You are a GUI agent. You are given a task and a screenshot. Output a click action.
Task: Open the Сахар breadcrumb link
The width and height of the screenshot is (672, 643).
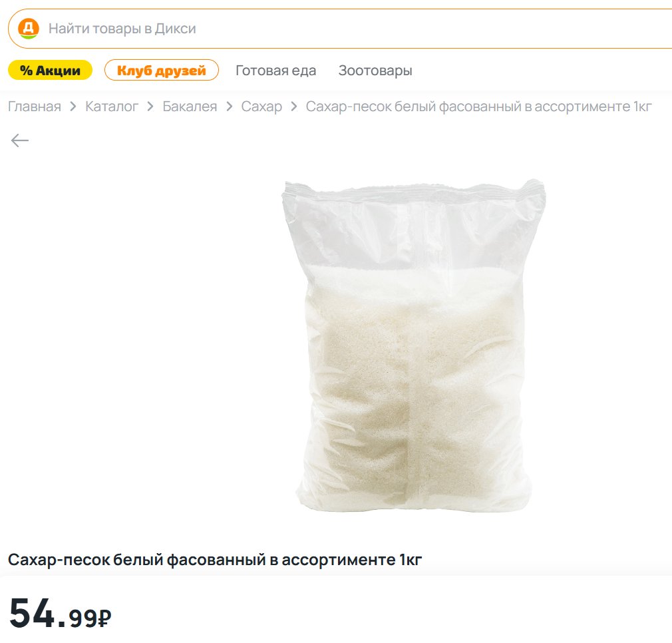click(x=261, y=107)
